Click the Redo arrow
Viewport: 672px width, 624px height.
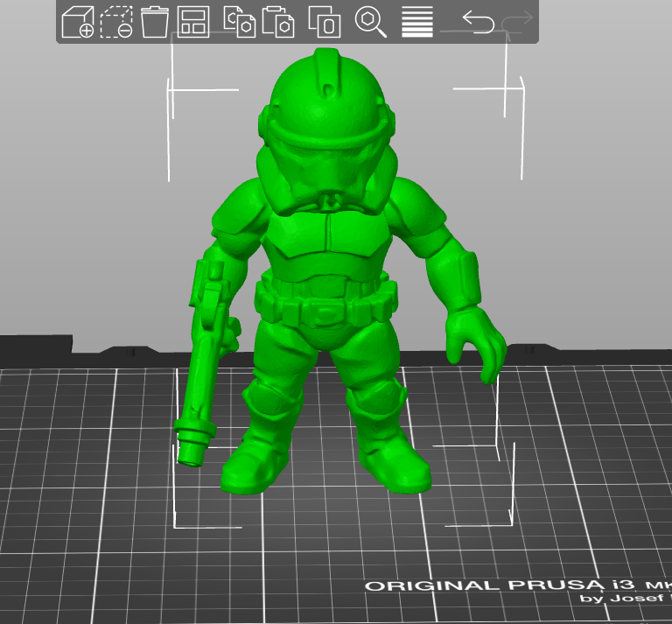tap(517, 22)
